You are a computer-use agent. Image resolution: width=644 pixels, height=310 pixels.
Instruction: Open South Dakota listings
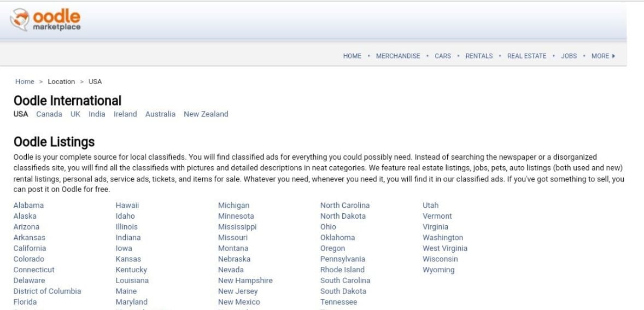[343, 291]
